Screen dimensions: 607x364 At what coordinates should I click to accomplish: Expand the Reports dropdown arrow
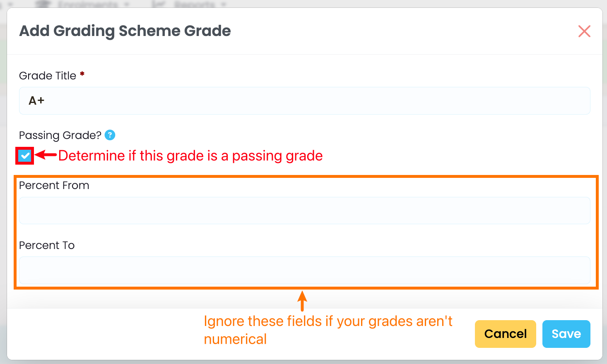coord(224,4)
